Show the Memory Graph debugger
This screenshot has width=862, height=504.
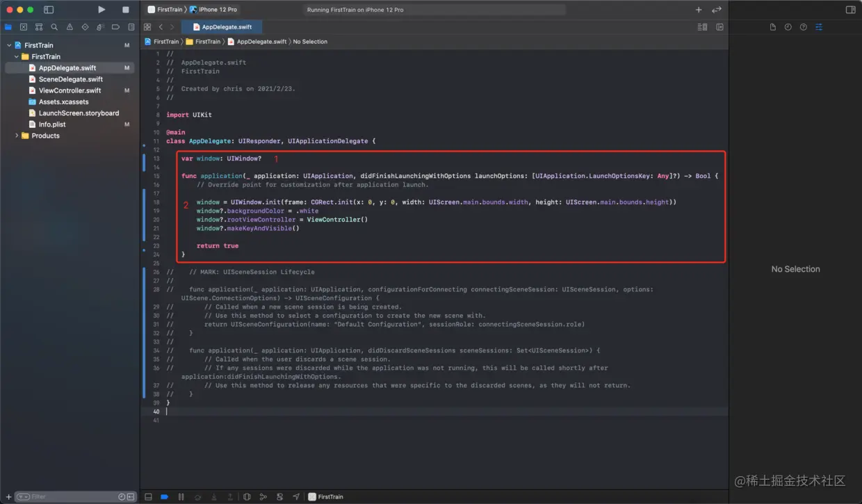pyautogui.click(x=264, y=496)
